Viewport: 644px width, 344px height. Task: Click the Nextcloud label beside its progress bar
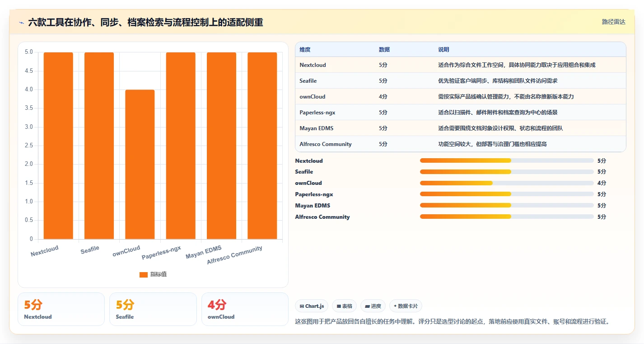309,161
